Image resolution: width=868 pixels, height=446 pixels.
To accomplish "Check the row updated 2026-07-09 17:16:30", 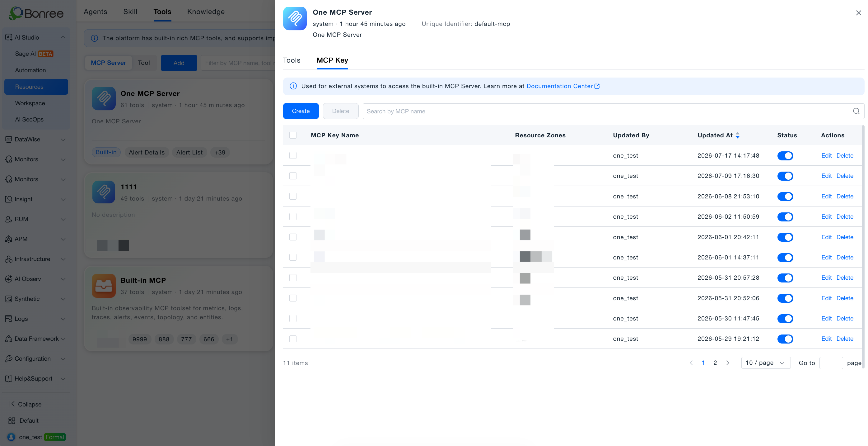I will 293,176.
